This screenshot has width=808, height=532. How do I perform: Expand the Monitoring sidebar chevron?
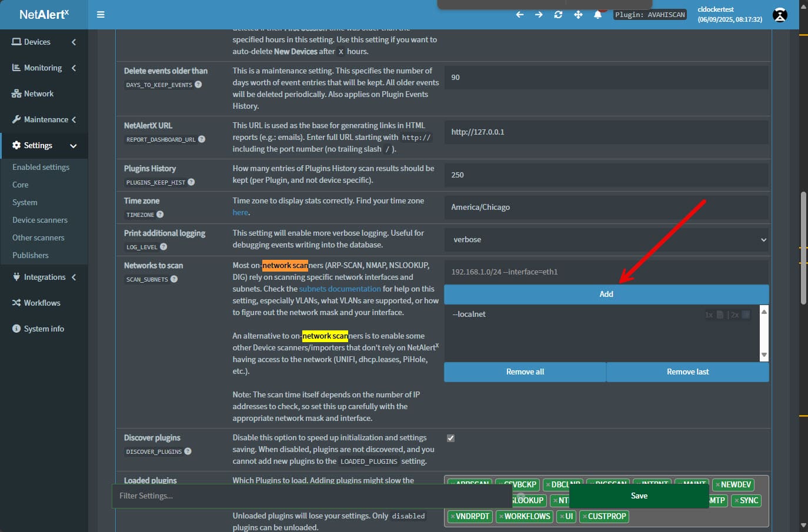point(74,68)
